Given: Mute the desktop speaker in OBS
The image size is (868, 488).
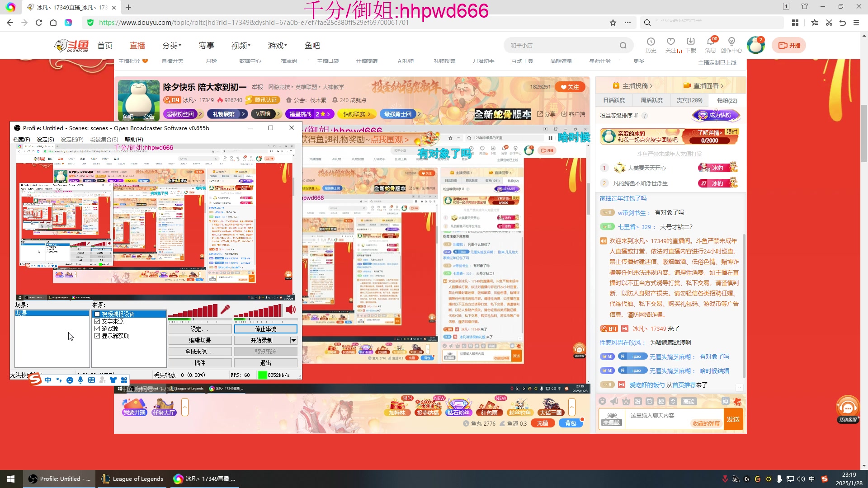Looking at the screenshot, I should click(x=291, y=310).
